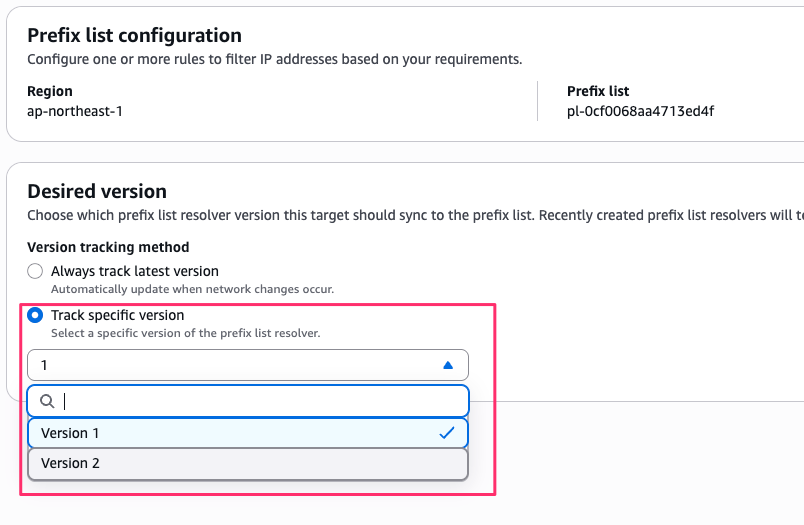Click 'Automatically update when network changes occur' text

coord(192,289)
